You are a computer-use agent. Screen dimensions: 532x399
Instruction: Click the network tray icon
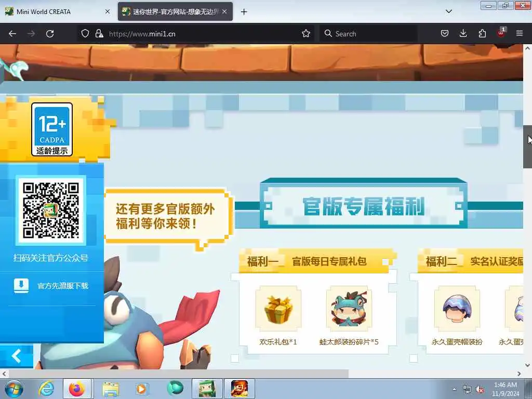[467, 390]
